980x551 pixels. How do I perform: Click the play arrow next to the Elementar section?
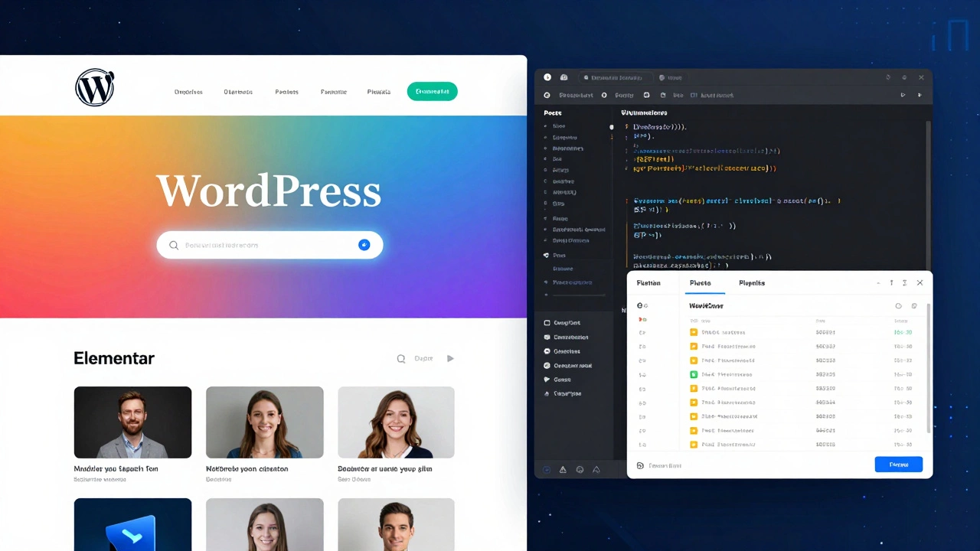450,357
